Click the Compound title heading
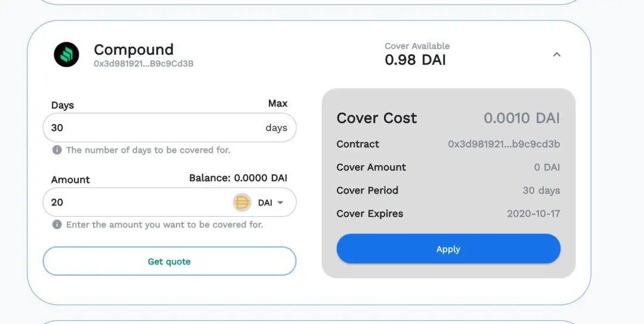This screenshot has width=644, height=324. (134, 49)
